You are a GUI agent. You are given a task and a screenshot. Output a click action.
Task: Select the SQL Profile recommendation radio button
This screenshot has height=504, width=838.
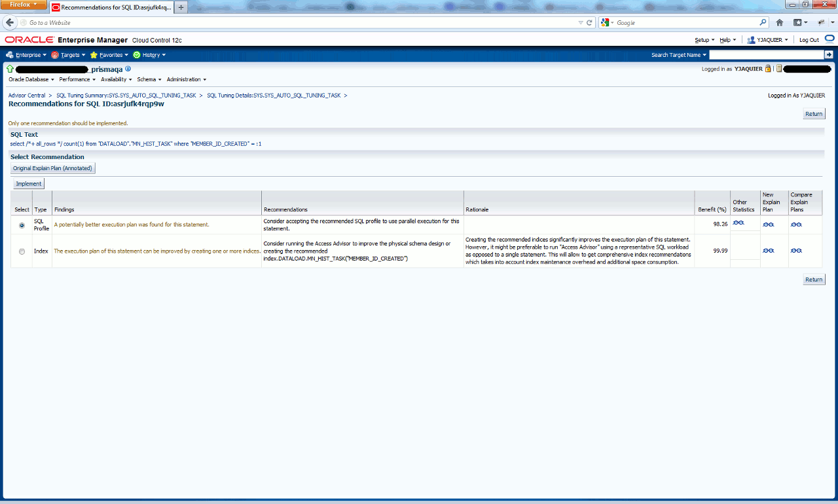[x=22, y=225]
